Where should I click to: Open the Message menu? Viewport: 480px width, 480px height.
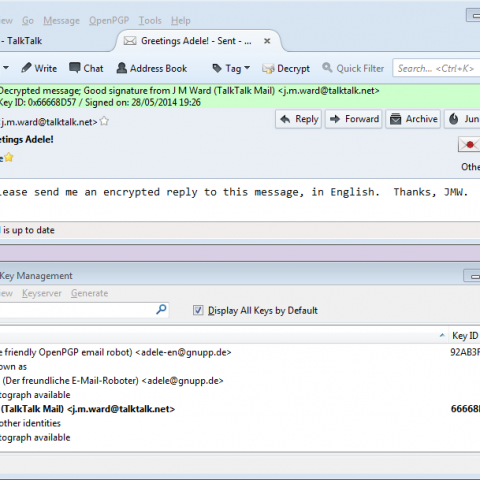61,21
